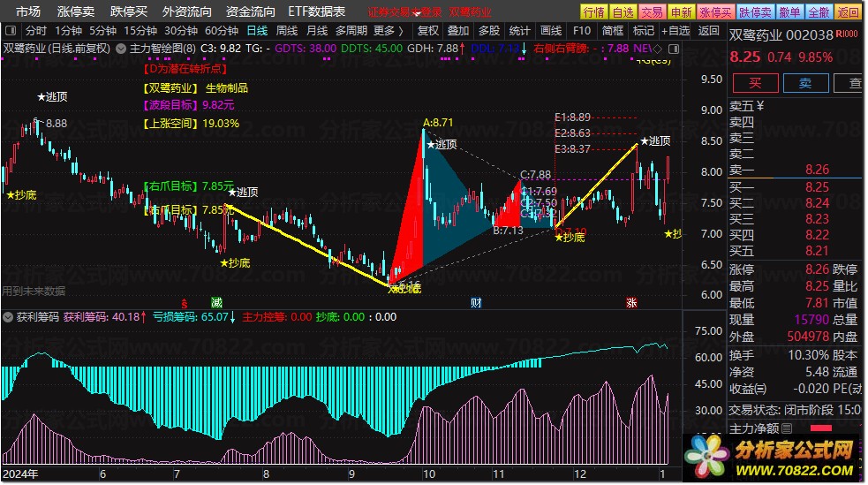Screen dimensions: 868x485
Task: Click the diamond icon beside NE\ indicator
Action: 658,49
